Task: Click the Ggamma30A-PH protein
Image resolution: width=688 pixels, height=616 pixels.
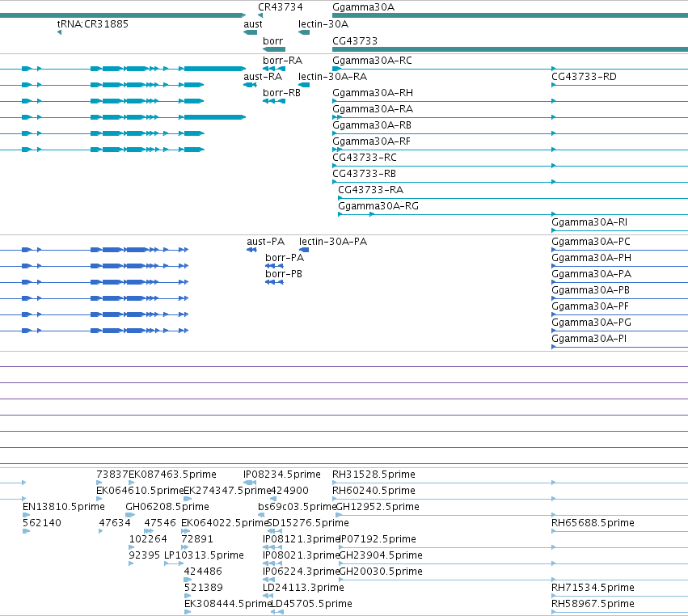Action: click(x=619, y=266)
